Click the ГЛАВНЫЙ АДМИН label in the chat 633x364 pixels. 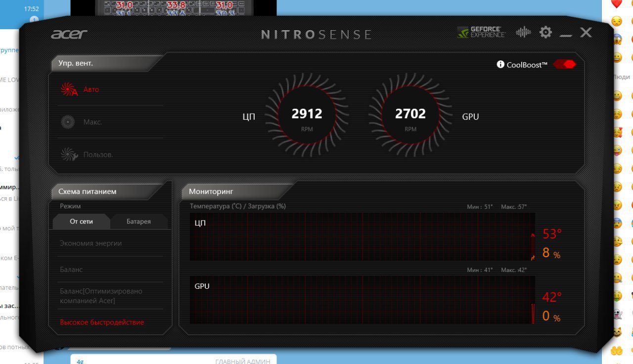click(243, 362)
